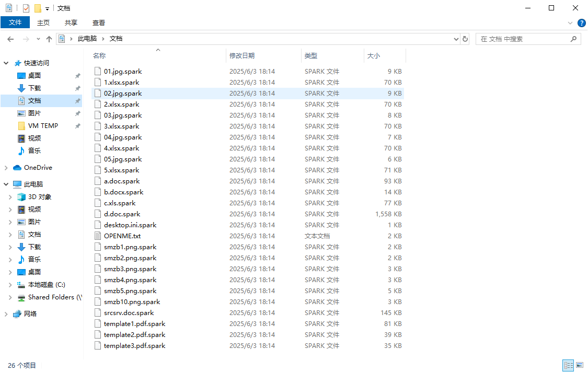Click the properties icon in quick access toolbar
Image resolution: width=588 pixels, height=372 pixels.
(26, 8)
